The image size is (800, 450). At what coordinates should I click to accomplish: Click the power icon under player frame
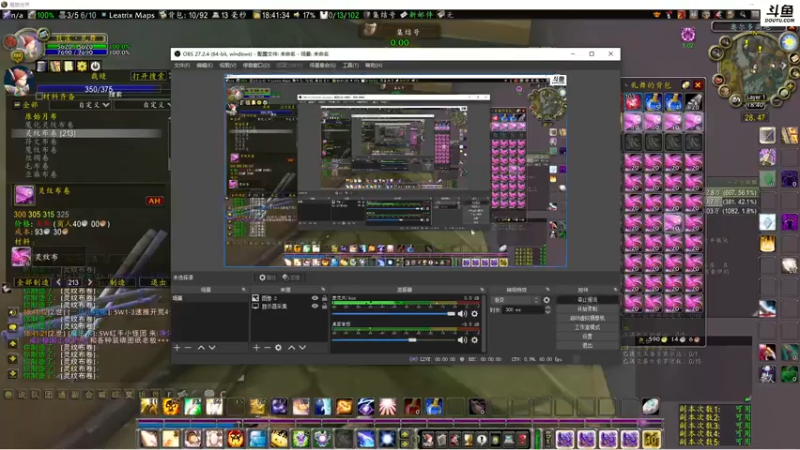pos(95,66)
